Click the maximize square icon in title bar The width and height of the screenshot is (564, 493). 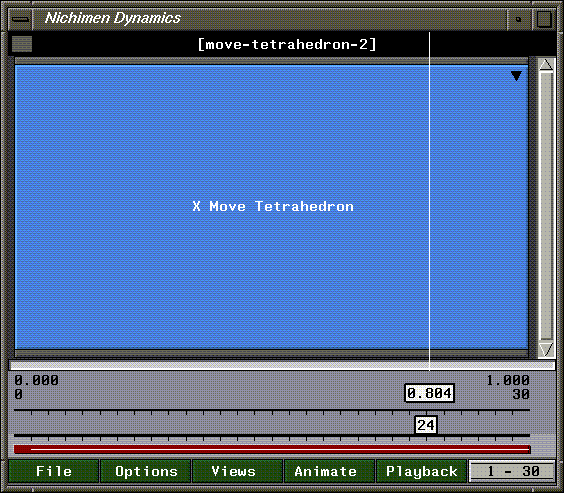pos(544,19)
